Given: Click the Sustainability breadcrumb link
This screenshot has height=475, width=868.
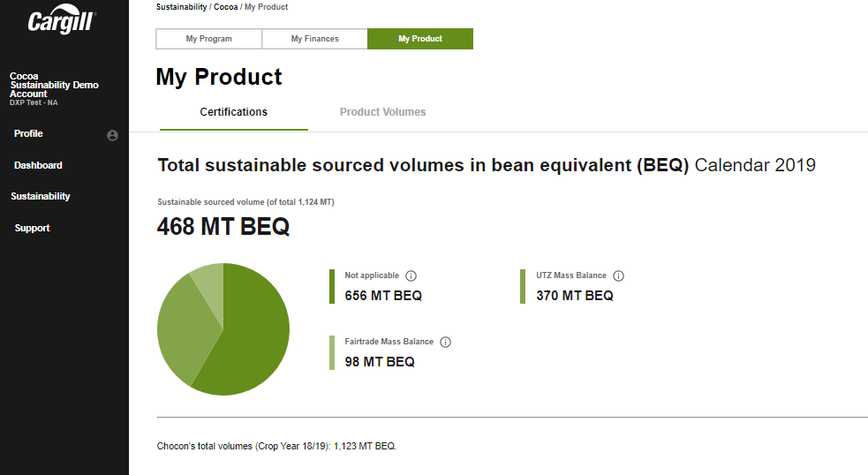Looking at the screenshot, I should tap(181, 7).
